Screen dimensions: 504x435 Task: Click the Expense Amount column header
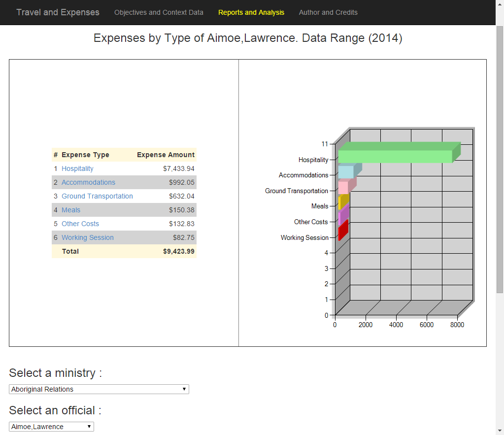pos(166,155)
